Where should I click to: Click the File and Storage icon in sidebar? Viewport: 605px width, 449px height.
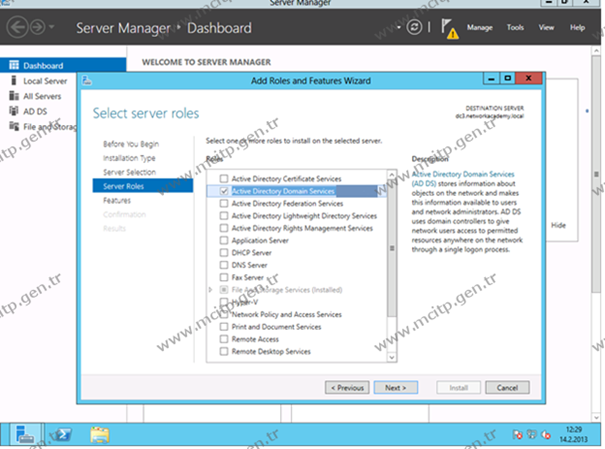click(14, 126)
